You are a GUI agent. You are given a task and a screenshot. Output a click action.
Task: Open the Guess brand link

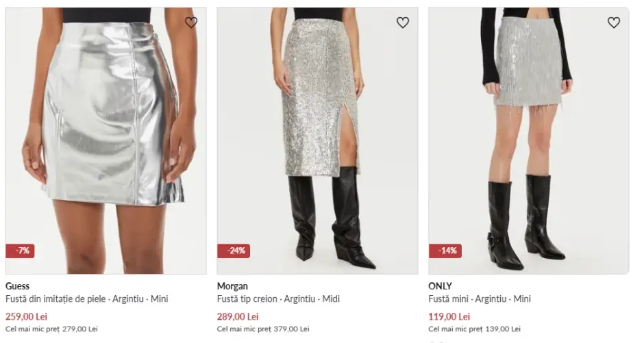click(17, 286)
